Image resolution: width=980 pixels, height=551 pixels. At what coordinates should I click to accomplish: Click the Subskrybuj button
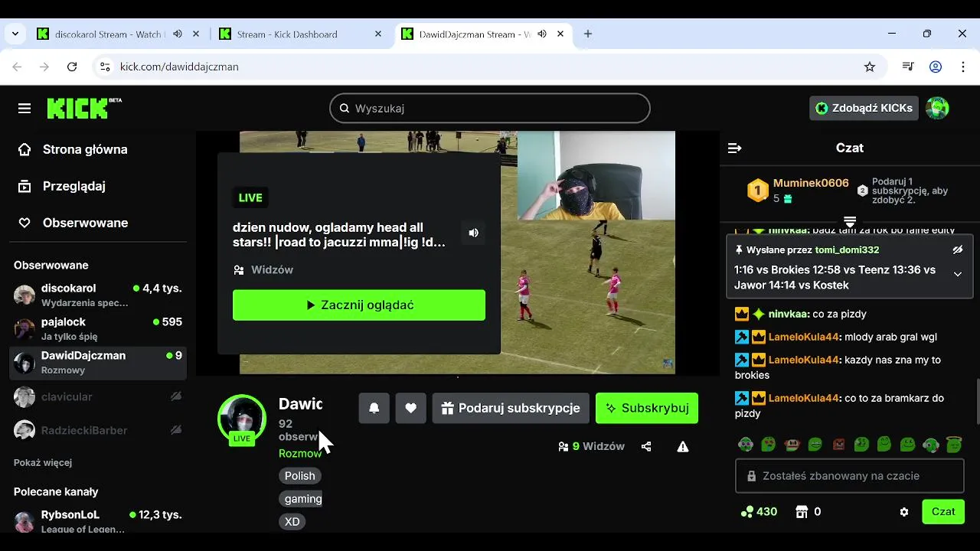tap(647, 408)
